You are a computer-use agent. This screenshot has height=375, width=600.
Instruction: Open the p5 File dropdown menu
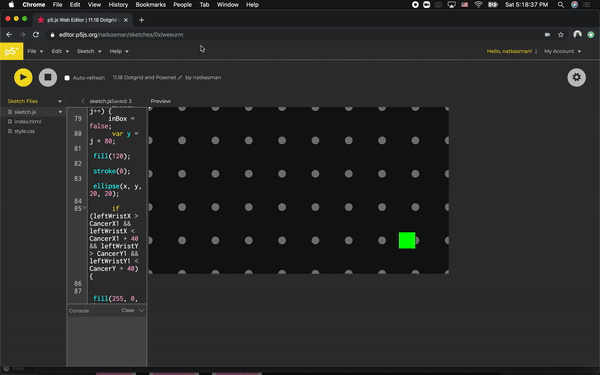click(35, 51)
